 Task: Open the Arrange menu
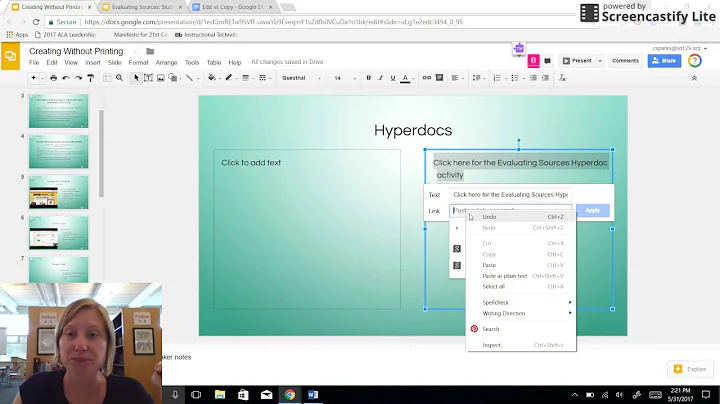pyautogui.click(x=166, y=62)
